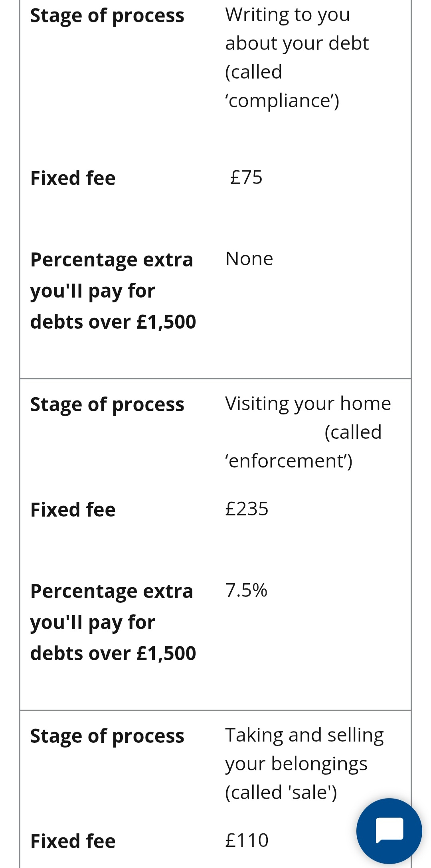Click the 'Fixed fee' label beside £75
Image resolution: width=431 pixels, height=868 pixels.
pyautogui.click(x=73, y=178)
